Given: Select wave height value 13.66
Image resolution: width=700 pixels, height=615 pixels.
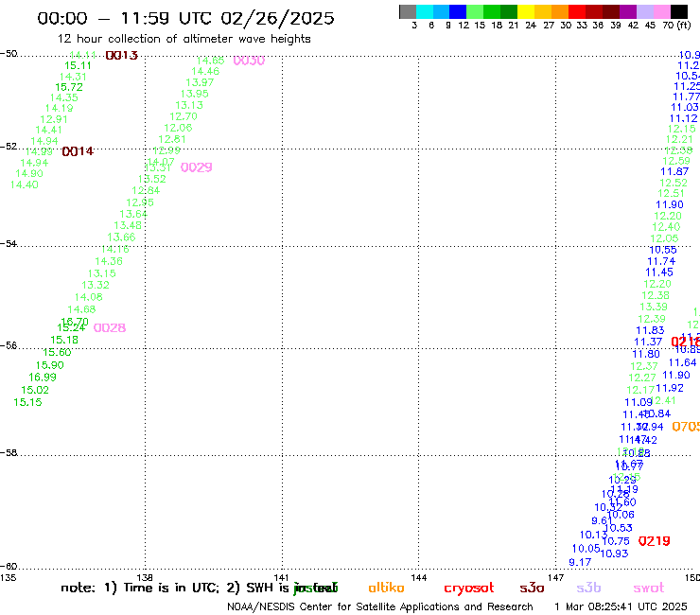Looking at the screenshot, I should 121,237.
